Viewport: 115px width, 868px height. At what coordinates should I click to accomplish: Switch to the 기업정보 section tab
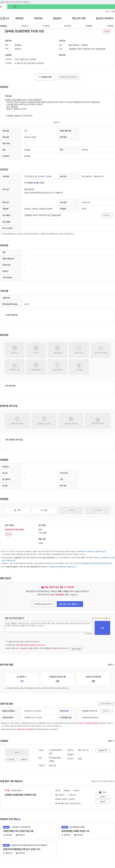tap(110, 26)
